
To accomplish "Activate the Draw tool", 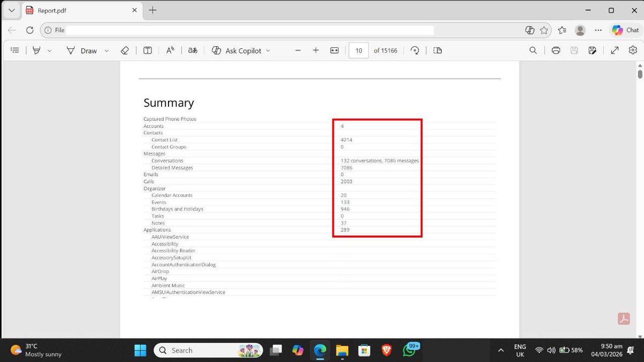I will [82, 50].
